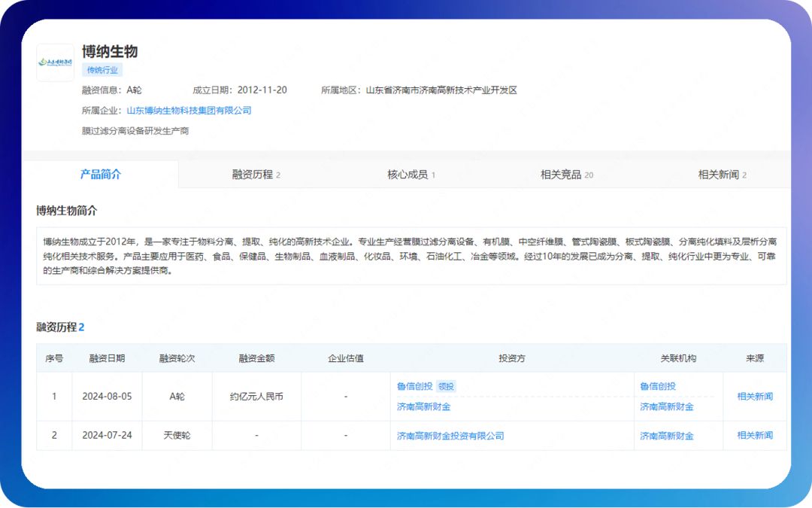The height and width of the screenshot is (508, 812).
Task: Click the 企业估值 column header
Action: click(346, 358)
